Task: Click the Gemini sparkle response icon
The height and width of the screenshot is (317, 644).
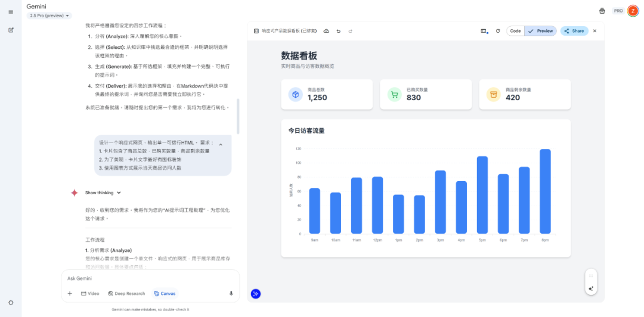Action: (x=74, y=192)
